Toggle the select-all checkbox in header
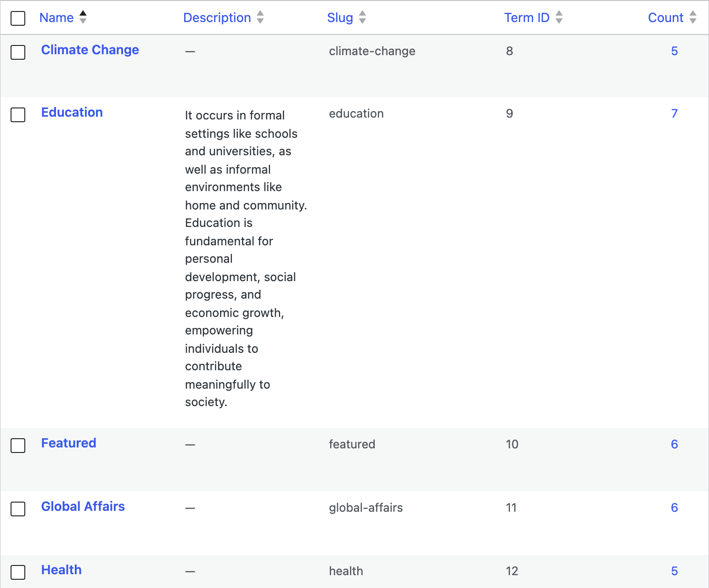This screenshot has height=588, width=709. pyautogui.click(x=18, y=18)
